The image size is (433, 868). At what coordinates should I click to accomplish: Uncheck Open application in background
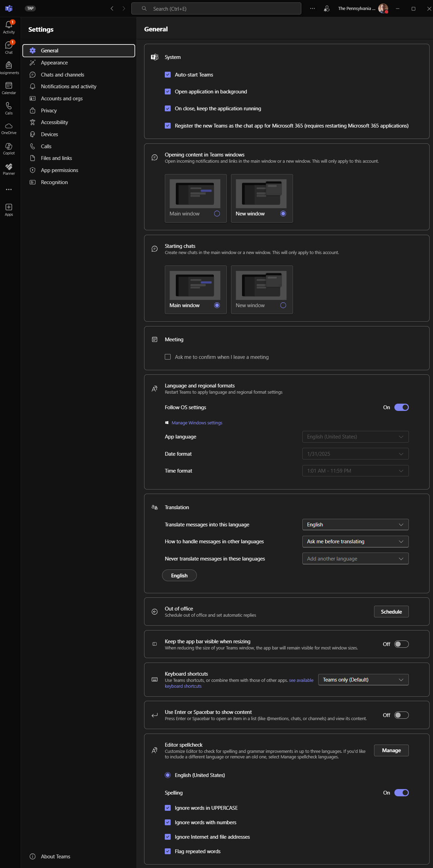tap(168, 91)
